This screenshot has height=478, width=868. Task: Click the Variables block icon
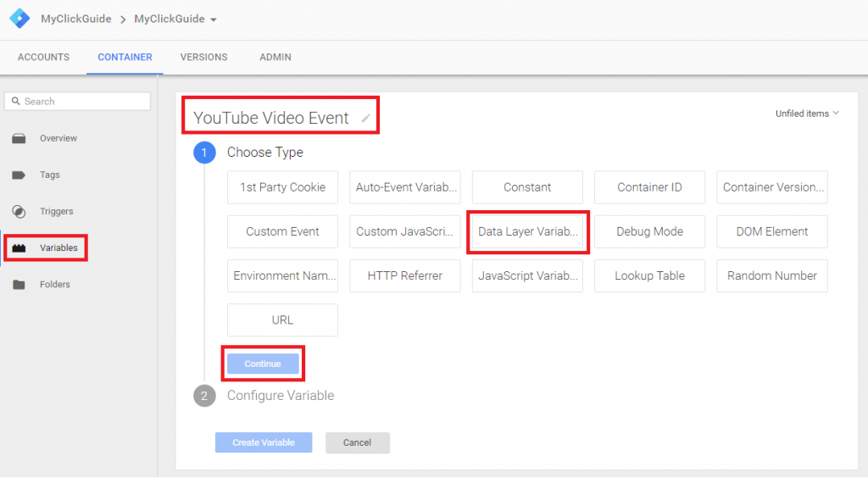19,247
